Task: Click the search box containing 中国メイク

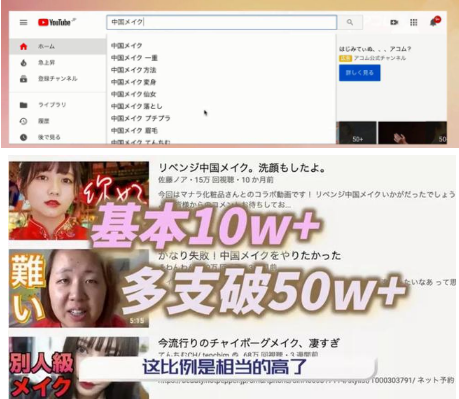Action: point(222,22)
